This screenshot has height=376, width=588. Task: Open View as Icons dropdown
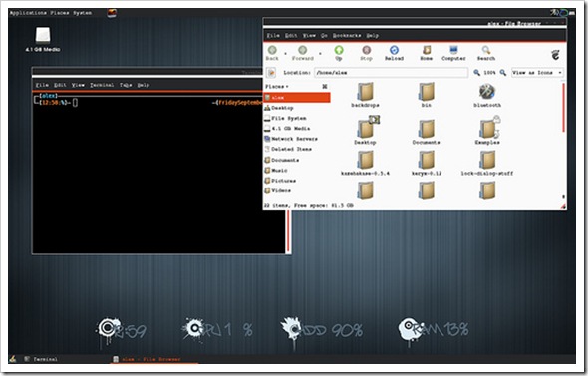pos(537,73)
